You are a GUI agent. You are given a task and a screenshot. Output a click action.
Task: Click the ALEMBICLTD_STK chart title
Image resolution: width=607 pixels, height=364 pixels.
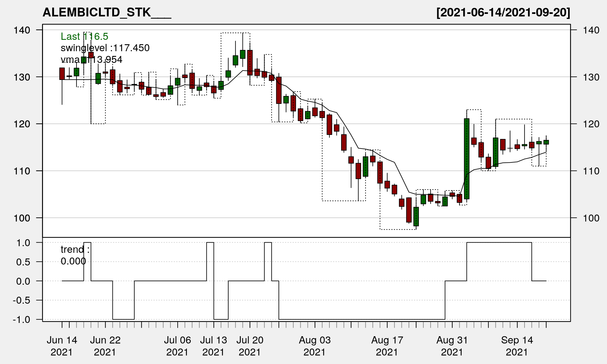coord(107,12)
